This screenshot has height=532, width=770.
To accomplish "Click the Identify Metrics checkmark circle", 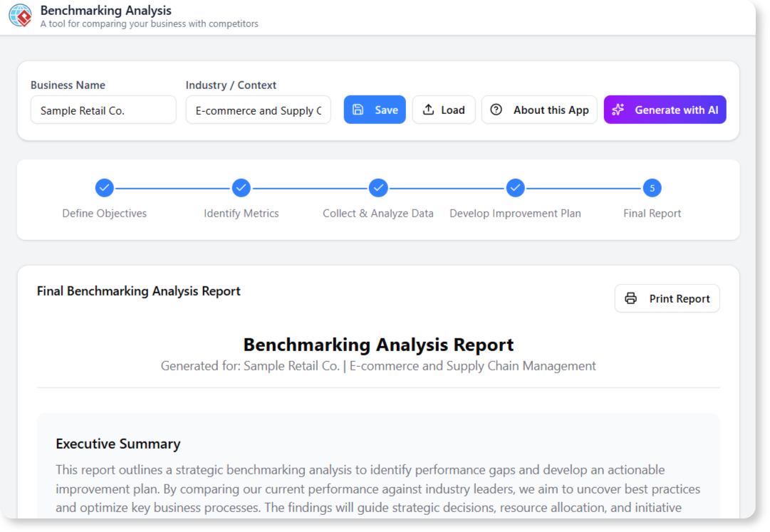I will point(241,188).
